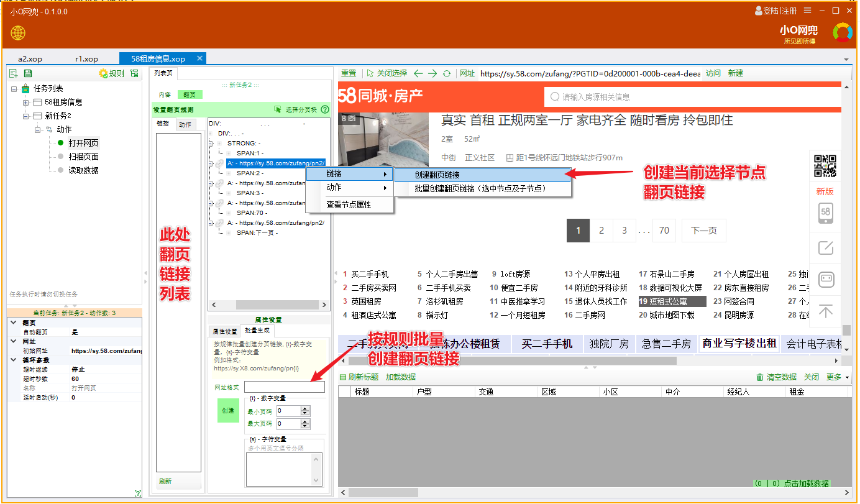Select the SPAN:下一页 tree node
The image size is (860, 504).
point(257,232)
